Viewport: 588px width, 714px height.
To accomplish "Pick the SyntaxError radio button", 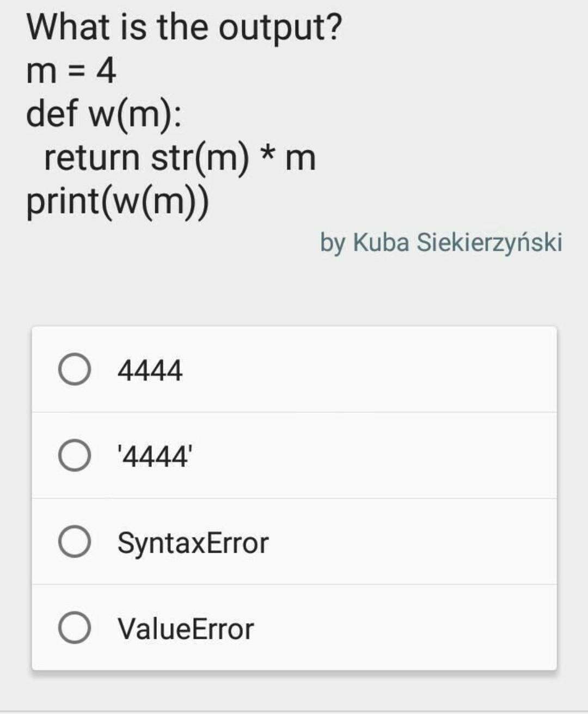I will tap(74, 542).
